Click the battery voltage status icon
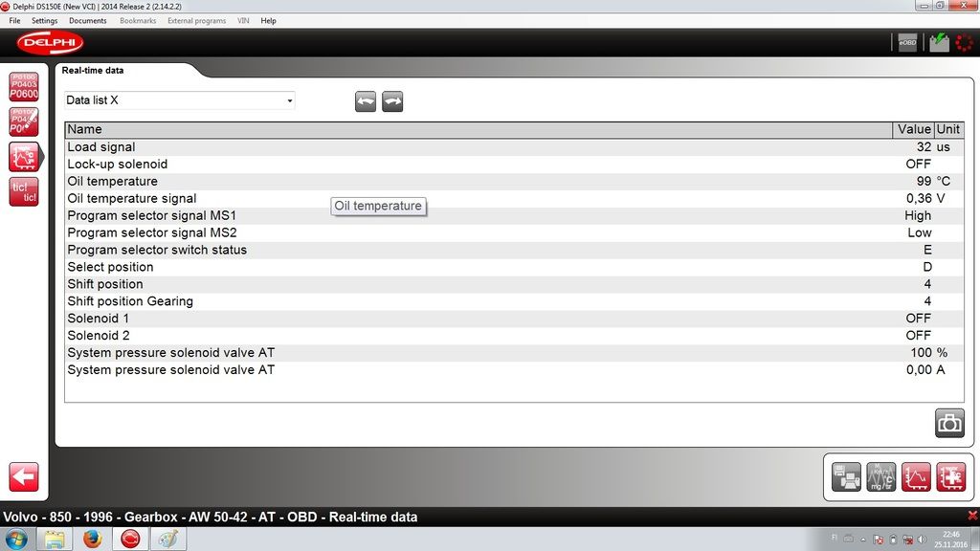Image resolution: width=980 pixels, height=551 pixels. click(939, 42)
